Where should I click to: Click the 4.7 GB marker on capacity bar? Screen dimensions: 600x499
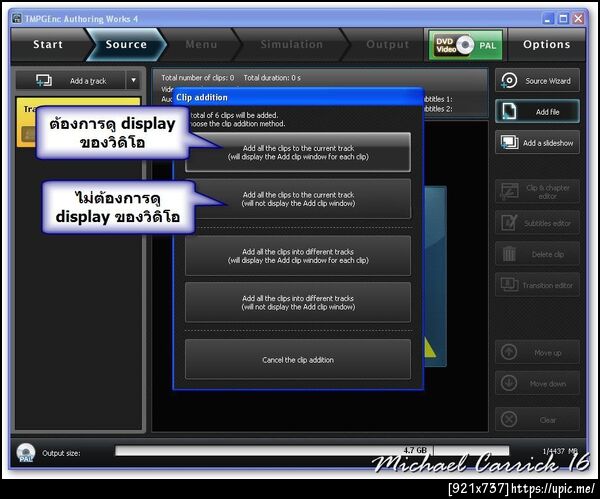tap(415, 450)
